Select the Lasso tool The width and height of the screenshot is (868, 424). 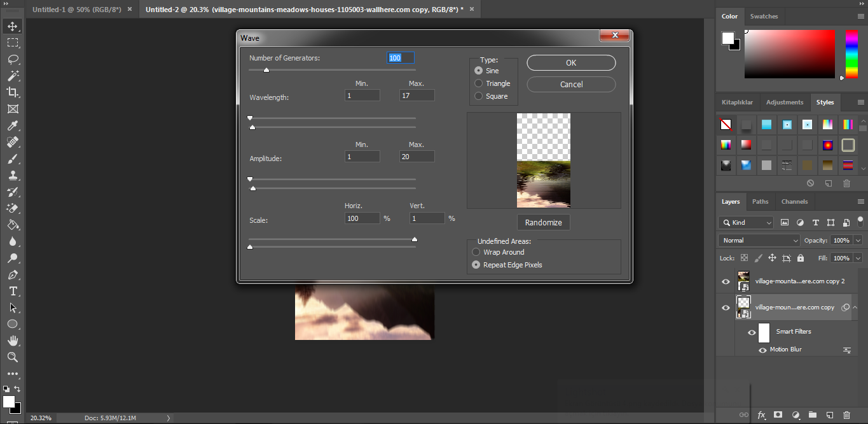(13, 59)
